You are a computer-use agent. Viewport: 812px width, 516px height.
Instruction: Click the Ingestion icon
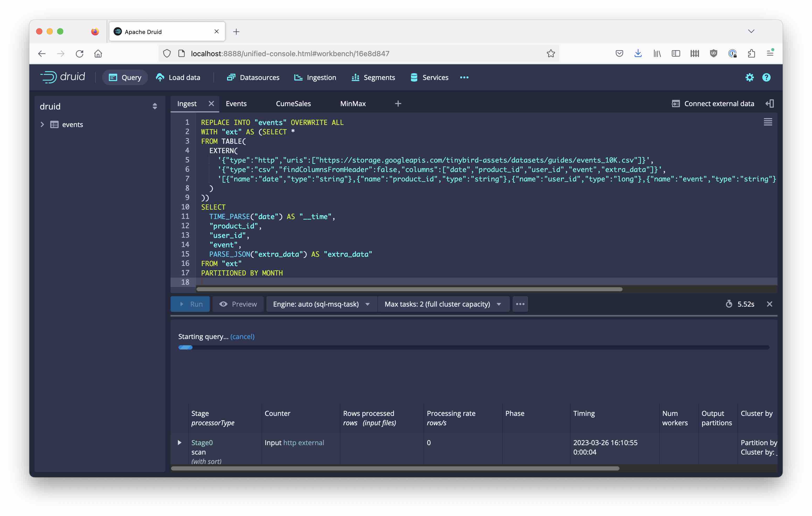298,77
